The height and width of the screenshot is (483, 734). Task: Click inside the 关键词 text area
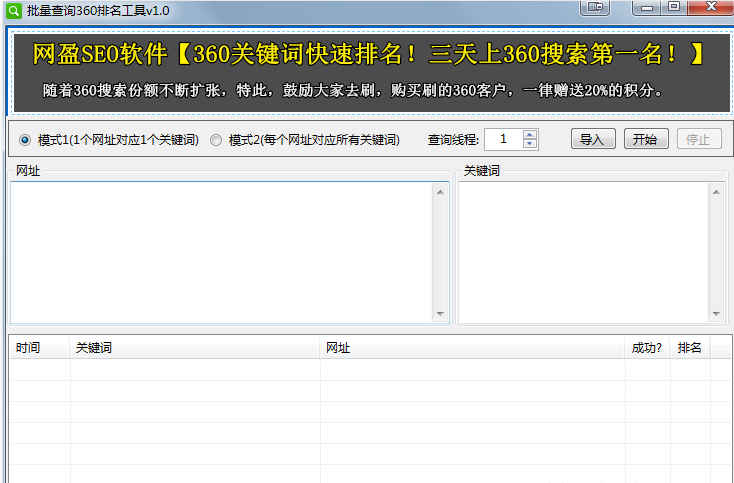point(584,252)
